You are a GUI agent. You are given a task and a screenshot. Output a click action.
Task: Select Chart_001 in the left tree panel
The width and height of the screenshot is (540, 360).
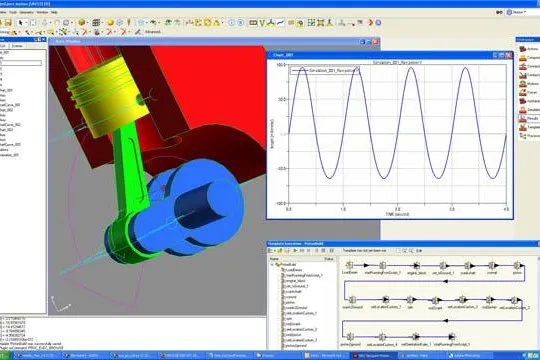pos(6,90)
